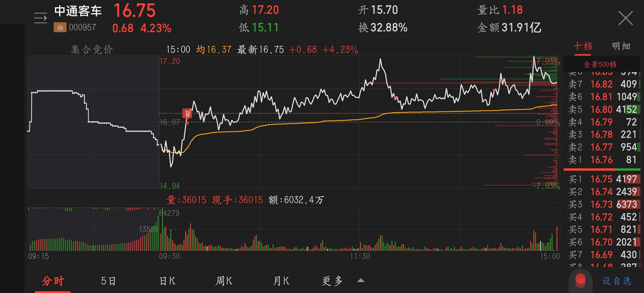Select buy level 买1 at 16.75
The height and width of the screenshot is (293, 644).
pyautogui.click(x=602, y=179)
